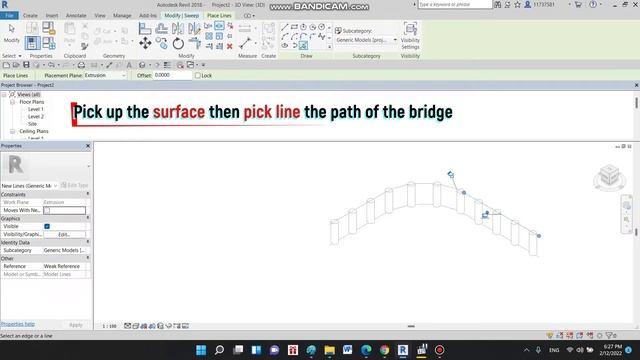Click the view scale 1:100 button

pyautogui.click(x=109, y=326)
